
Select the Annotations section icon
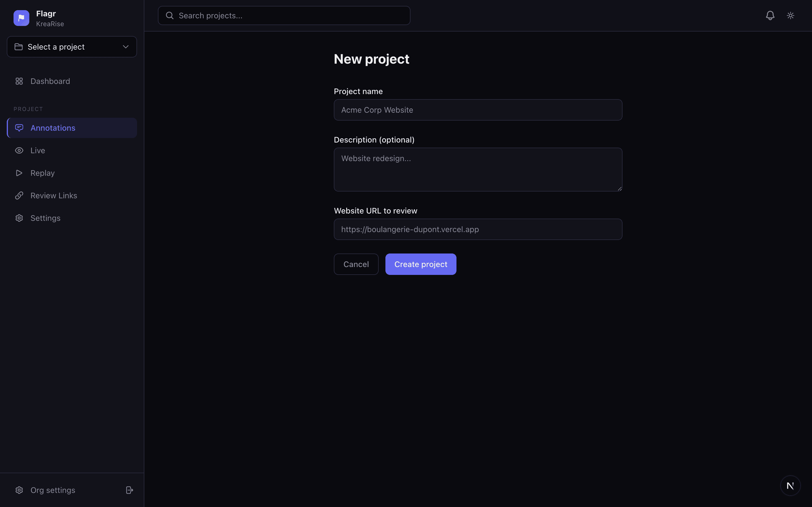point(19,128)
